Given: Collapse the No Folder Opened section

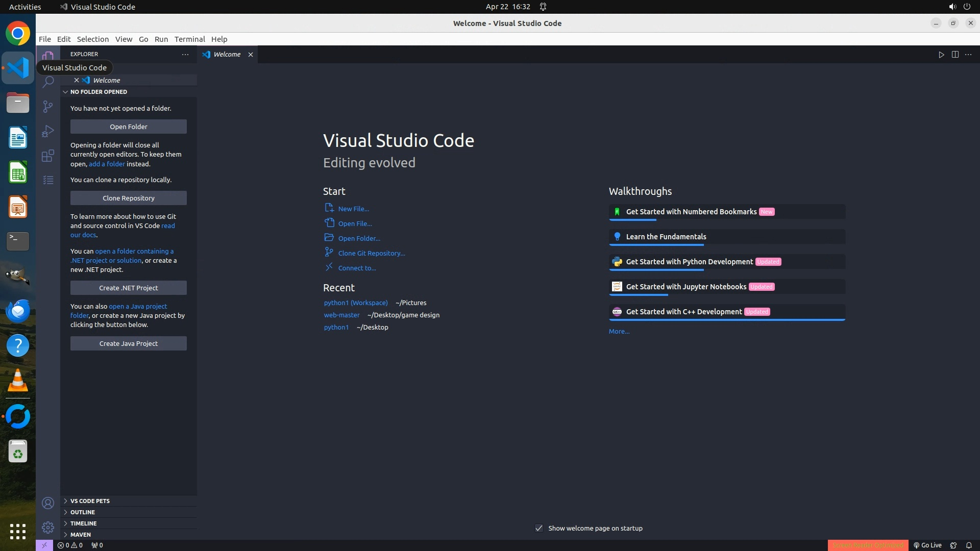Looking at the screenshot, I should (99, 92).
